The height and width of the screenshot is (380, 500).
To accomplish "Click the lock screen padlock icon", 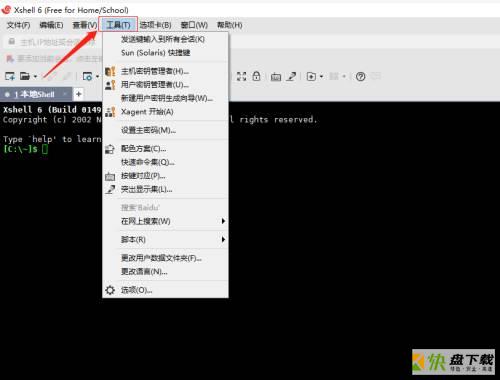I will 256,76.
